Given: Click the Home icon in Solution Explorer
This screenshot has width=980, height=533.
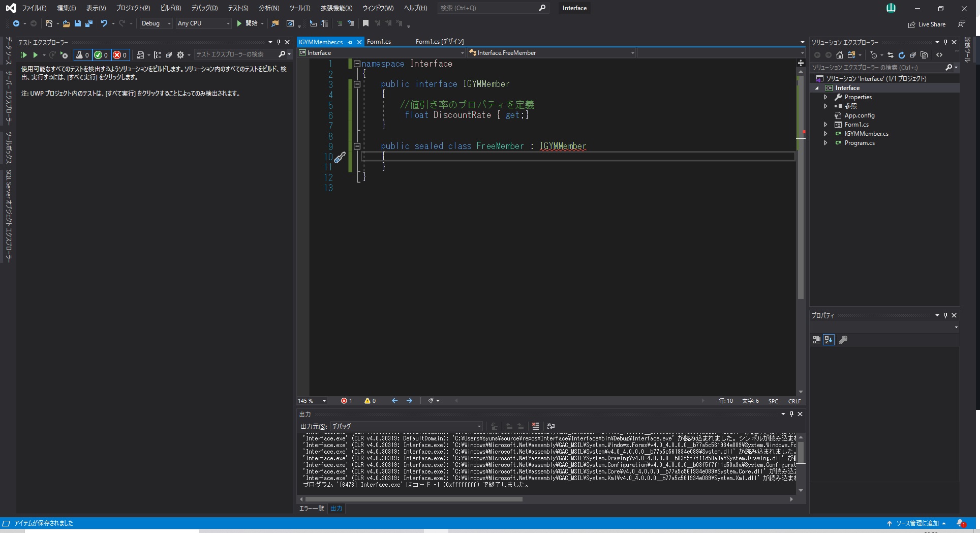Looking at the screenshot, I should [x=840, y=55].
